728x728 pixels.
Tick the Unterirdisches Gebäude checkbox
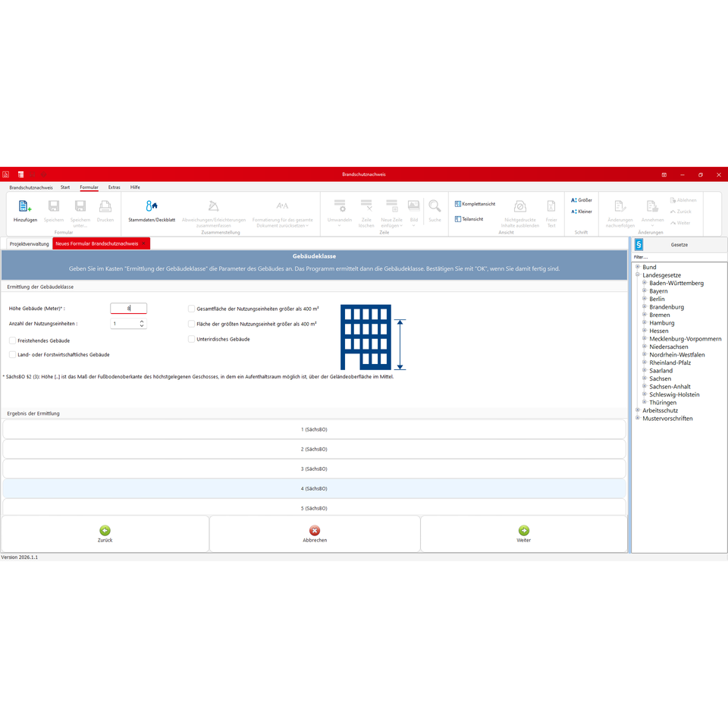tap(192, 339)
